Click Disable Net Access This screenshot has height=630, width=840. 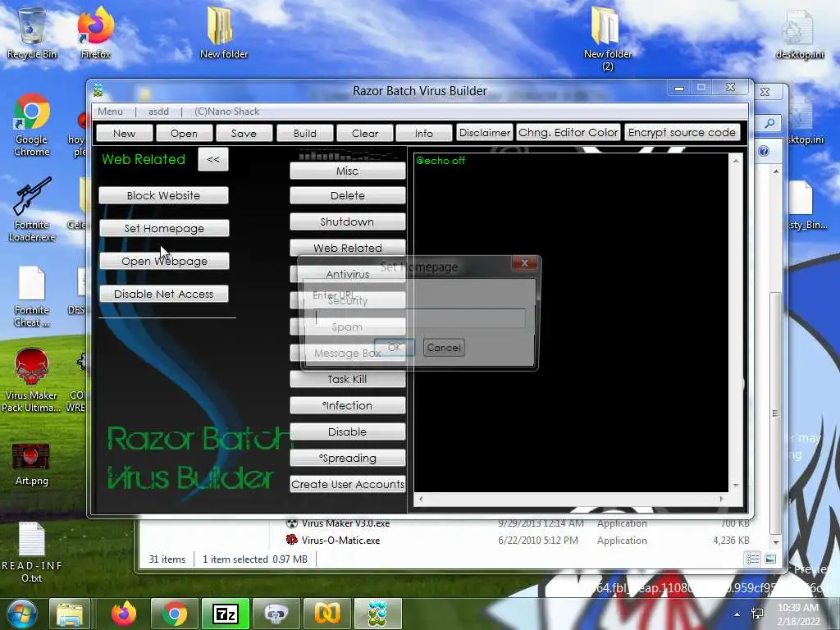pos(163,294)
